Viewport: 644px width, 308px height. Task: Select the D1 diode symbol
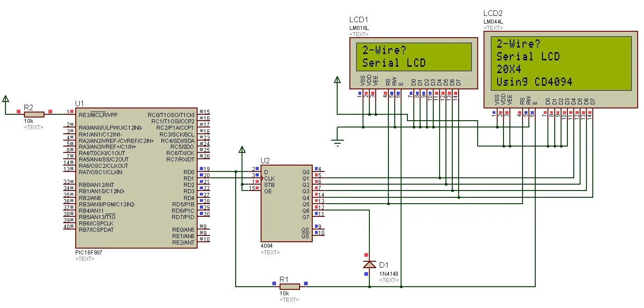pyautogui.click(x=370, y=264)
